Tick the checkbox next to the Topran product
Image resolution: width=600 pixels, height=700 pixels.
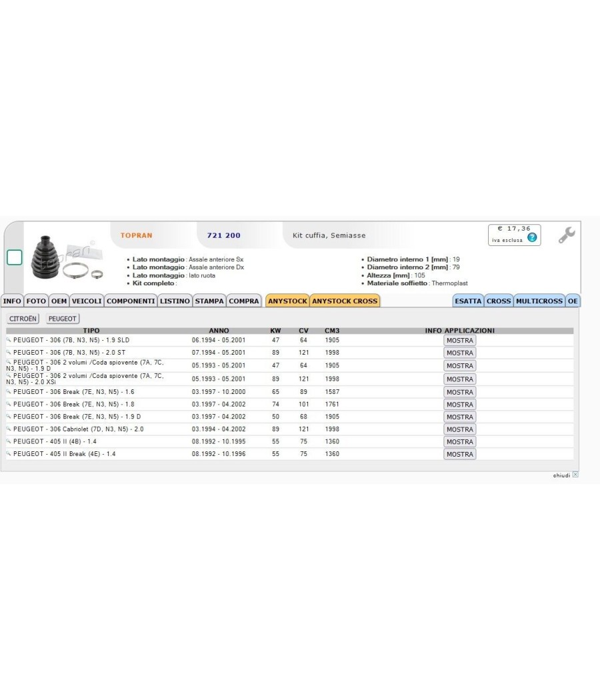14,257
